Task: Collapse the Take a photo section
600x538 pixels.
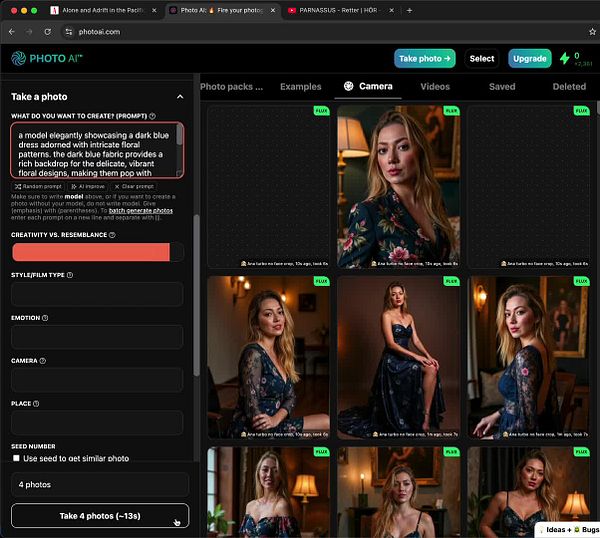Action: pyautogui.click(x=180, y=97)
